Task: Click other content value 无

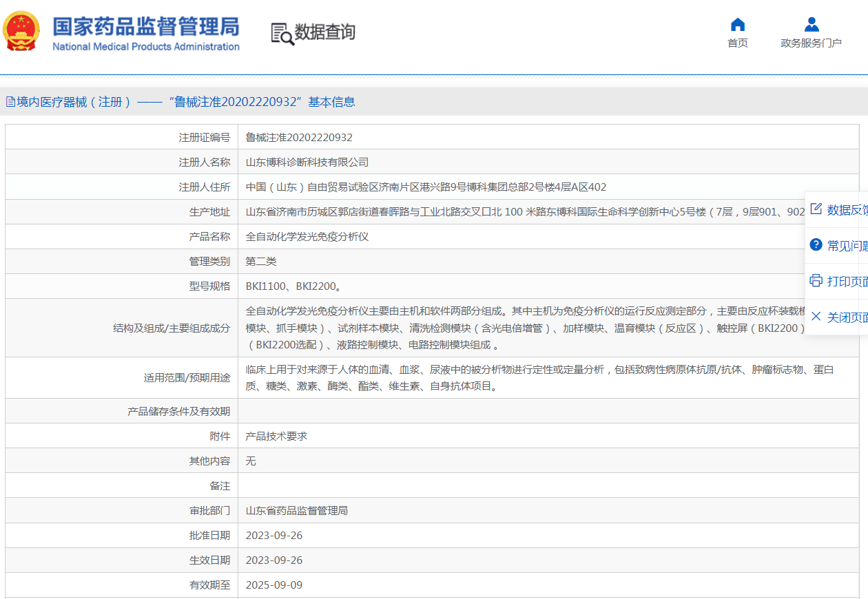Action: 251,461
